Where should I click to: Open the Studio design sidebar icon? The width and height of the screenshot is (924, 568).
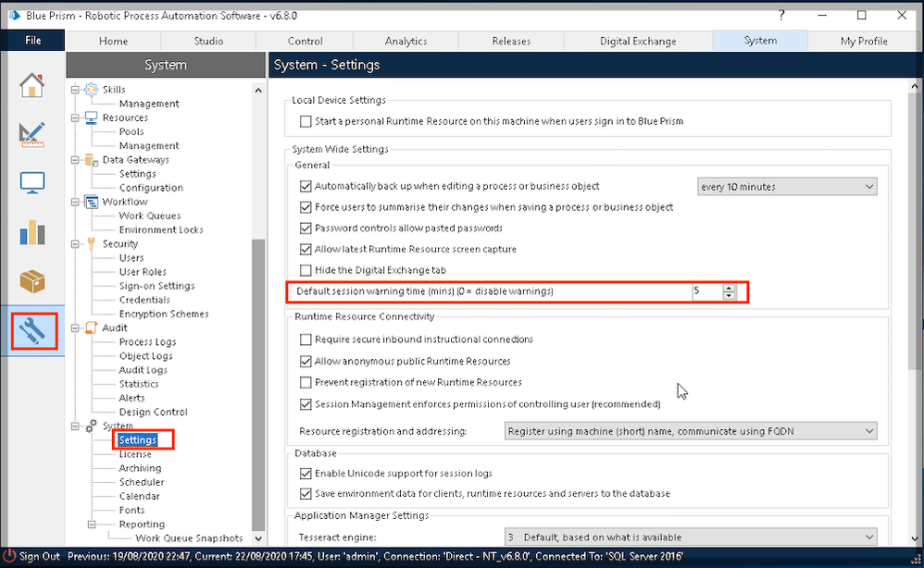31,134
